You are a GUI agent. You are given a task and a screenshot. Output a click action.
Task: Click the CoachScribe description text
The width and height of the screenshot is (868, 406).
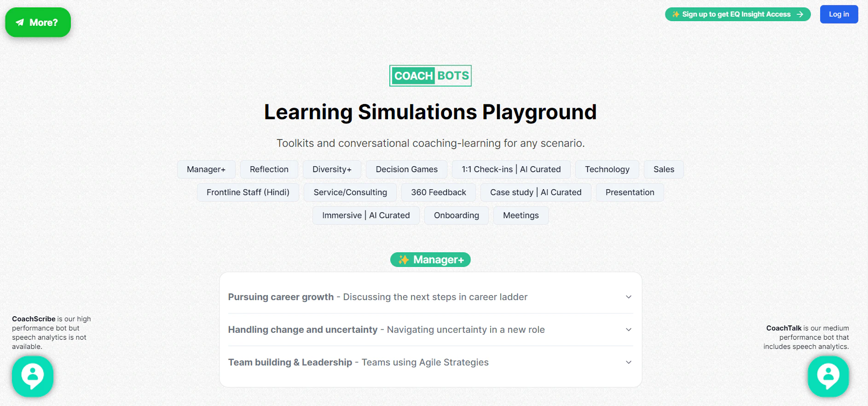point(52,332)
